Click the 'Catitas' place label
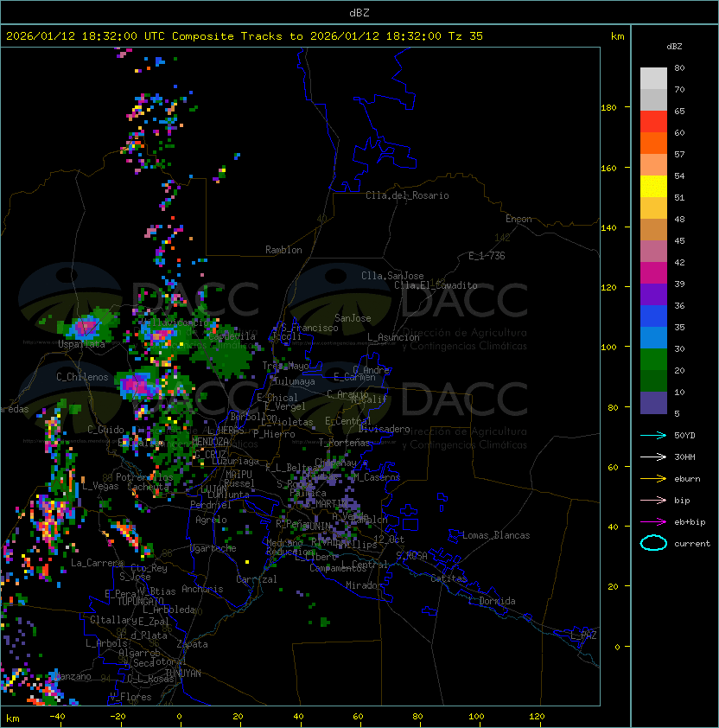Screen dimensions: 719x728 (449, 578)
